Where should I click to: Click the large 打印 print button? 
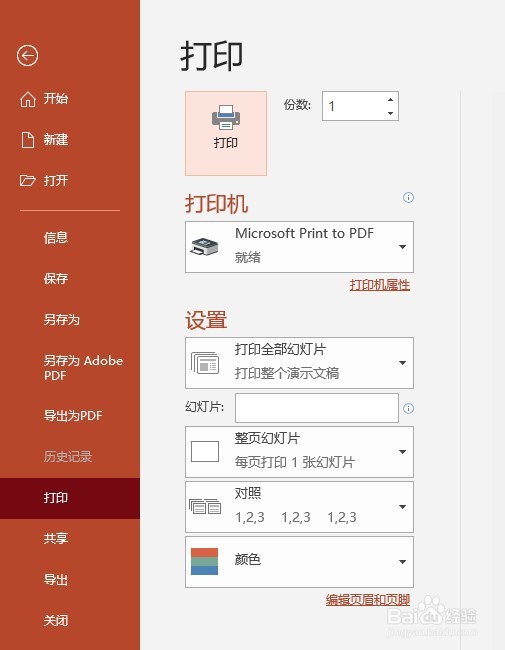pyautogui.click(x=226, y=133)
